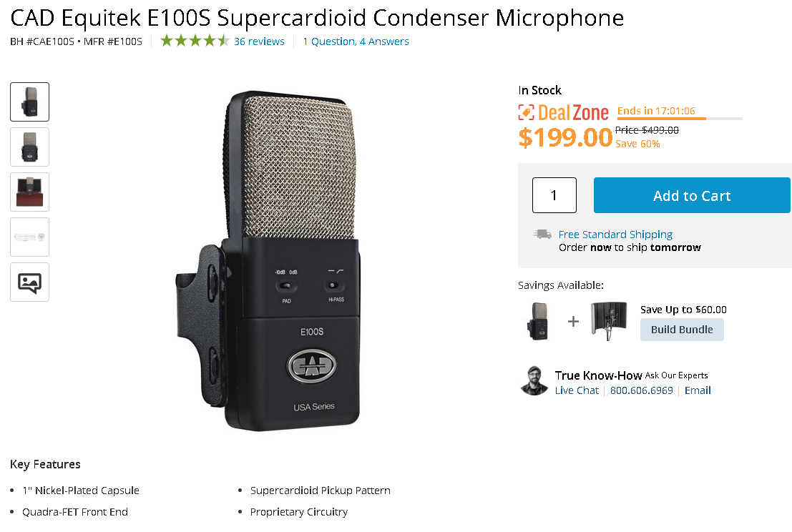
Task: Click the Build Bundle button
Action: tap(682, 330)
